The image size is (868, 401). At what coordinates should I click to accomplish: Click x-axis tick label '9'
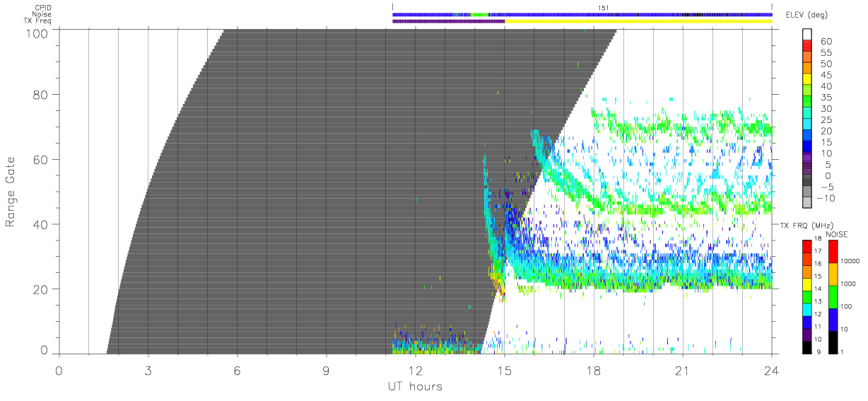point(326,370)
